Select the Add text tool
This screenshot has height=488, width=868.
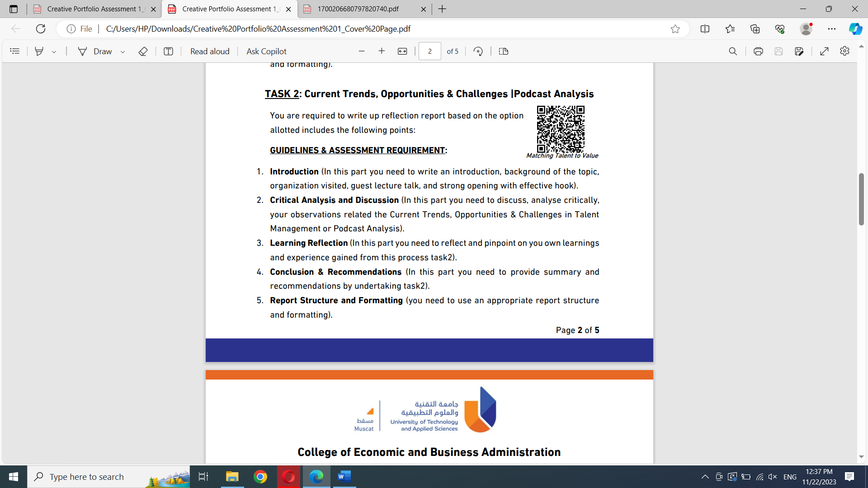tap(168, 51)
